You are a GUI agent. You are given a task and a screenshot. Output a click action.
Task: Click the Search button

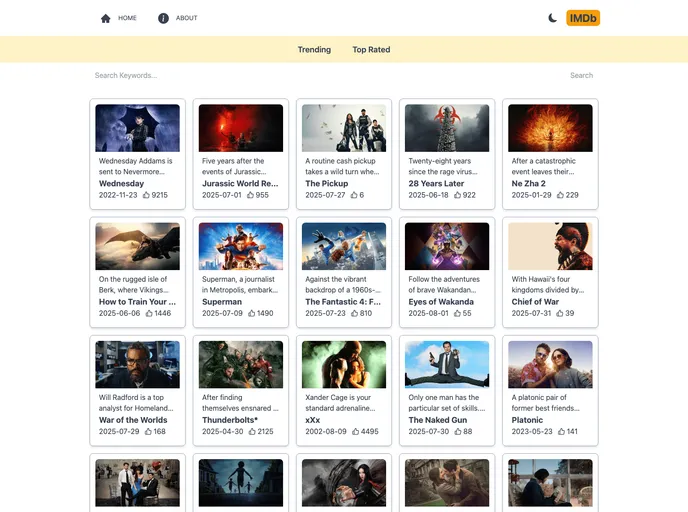[x=581, y=75]
